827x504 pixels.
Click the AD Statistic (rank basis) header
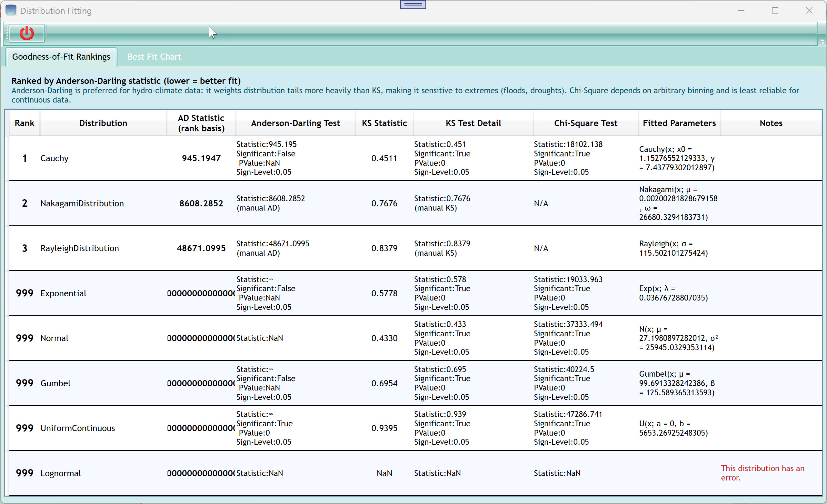coord(201,123)
